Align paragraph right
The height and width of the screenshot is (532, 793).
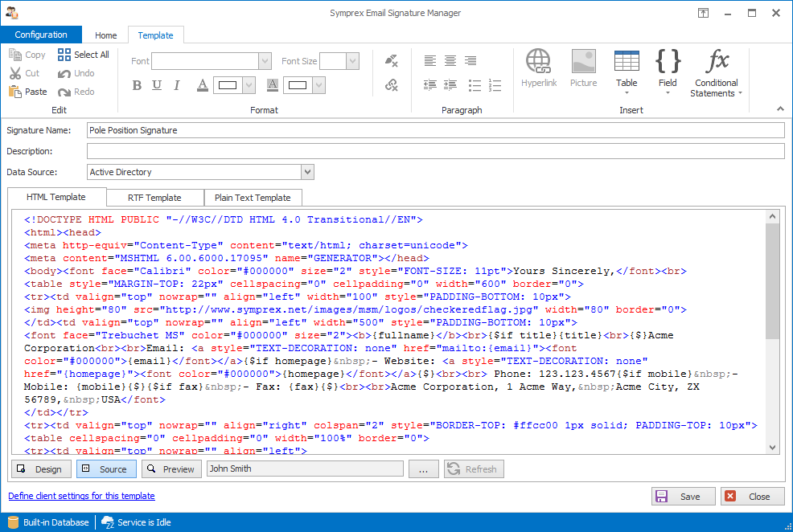(x=470, y=60)
